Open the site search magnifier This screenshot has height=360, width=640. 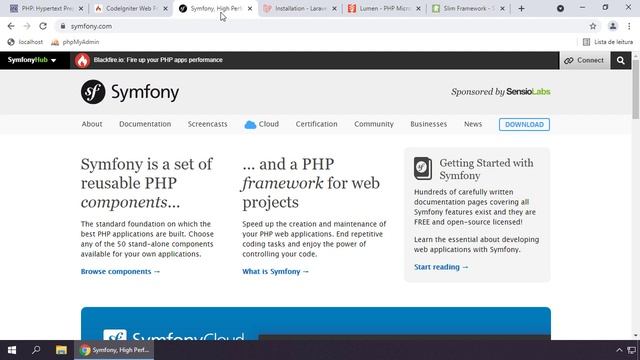pos(620,60)
